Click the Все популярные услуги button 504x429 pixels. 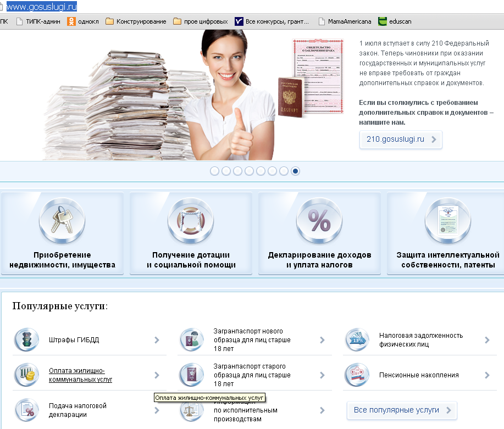(x=402, y=410)
